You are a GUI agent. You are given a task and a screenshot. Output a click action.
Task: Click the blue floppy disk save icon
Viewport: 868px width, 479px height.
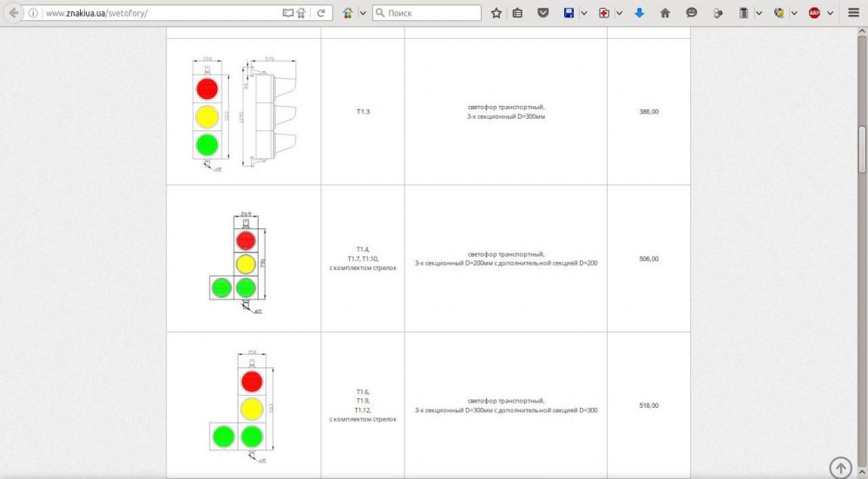(569, 14)
